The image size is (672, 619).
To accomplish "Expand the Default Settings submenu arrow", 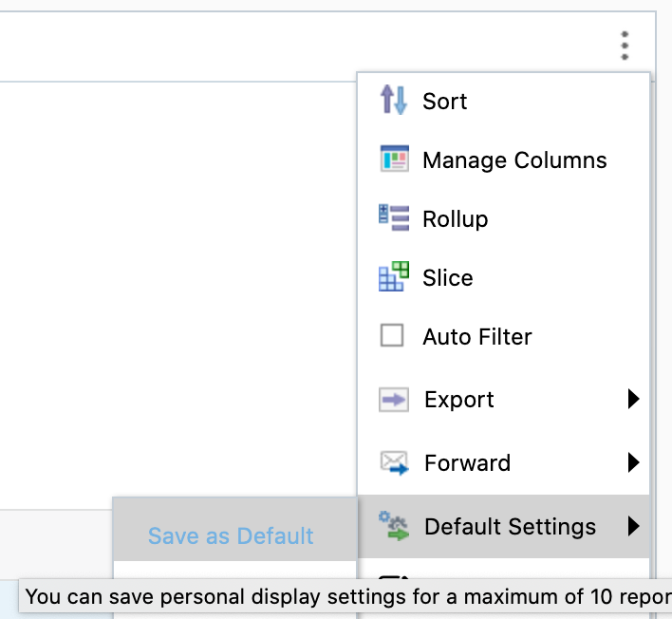I will [x=633, y=526].
